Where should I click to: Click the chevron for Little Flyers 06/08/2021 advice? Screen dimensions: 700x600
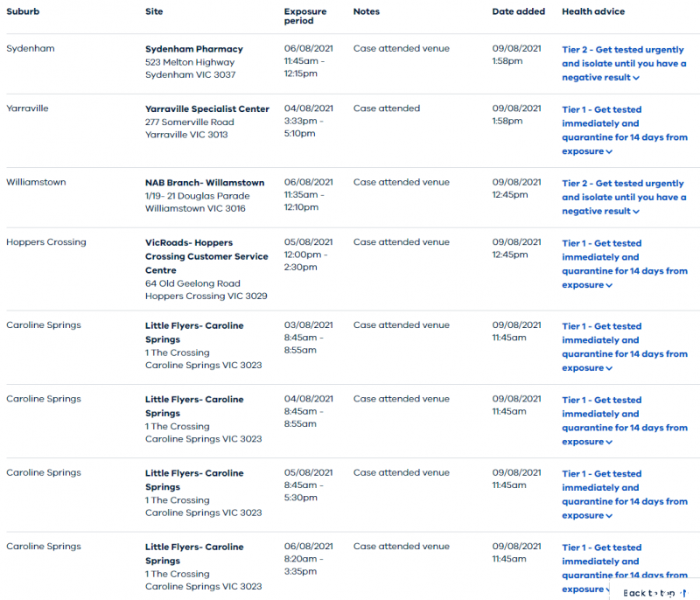coord(609,590)
